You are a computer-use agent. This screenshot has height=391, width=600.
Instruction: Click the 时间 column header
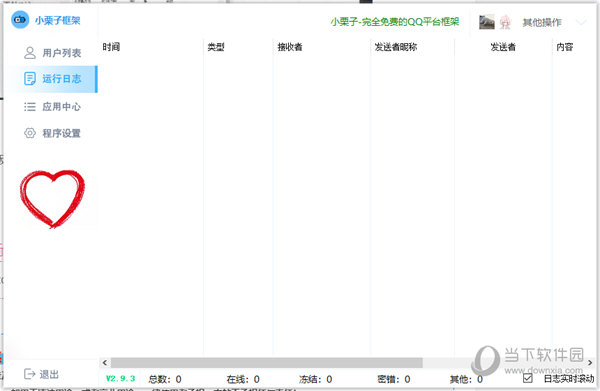click(111, 47)
